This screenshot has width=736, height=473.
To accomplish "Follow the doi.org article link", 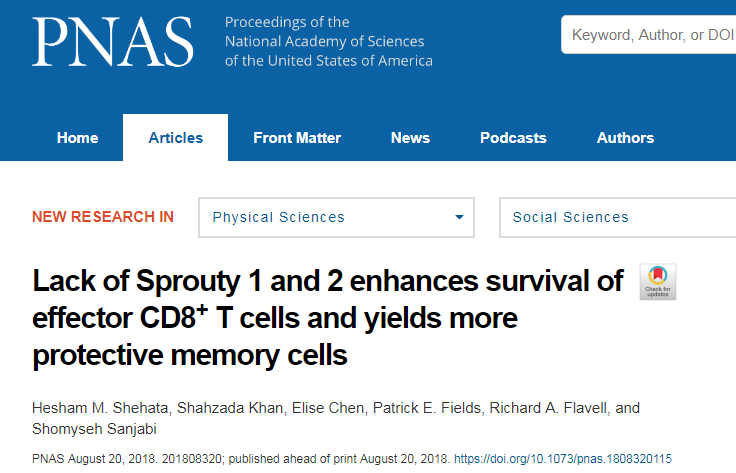I will click(x=563, y=458).
